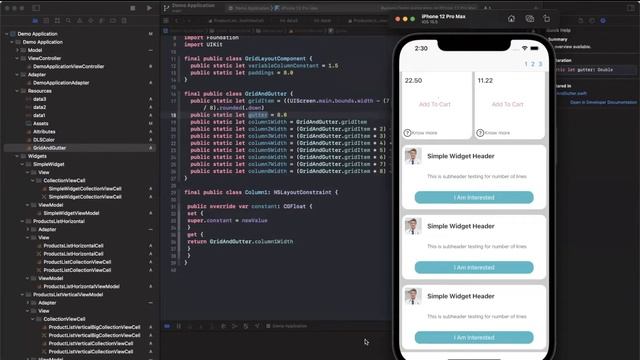Collapse the Widgets folder
Screen dimensions: 640x360
[18, 156]
